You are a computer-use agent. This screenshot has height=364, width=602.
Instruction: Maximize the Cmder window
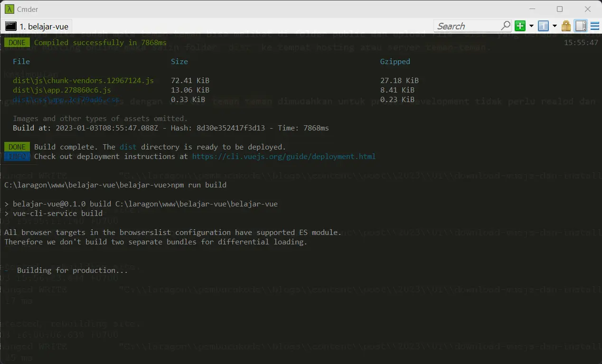pyautogui.click(x=560, y=9)
